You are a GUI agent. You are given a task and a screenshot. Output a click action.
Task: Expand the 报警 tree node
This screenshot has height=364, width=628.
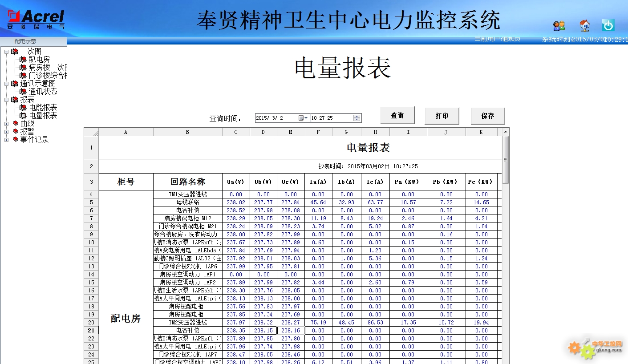point(7,132)
